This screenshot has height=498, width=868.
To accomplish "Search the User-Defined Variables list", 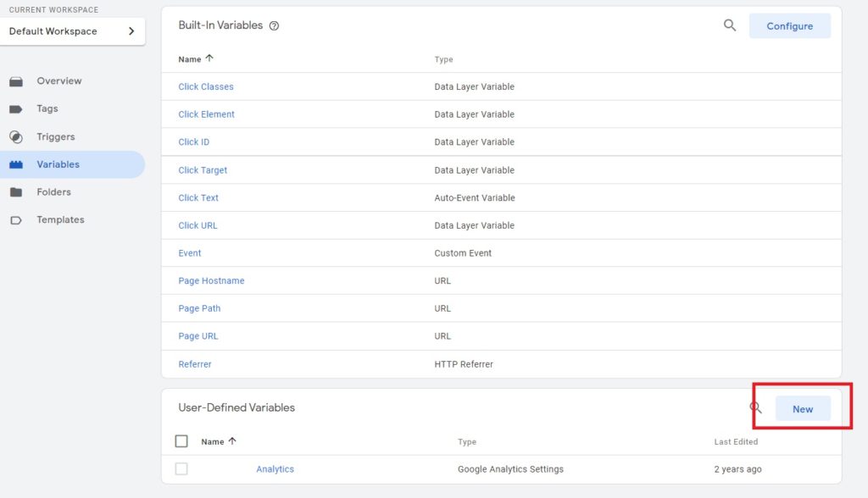I will tap(755, 408).
